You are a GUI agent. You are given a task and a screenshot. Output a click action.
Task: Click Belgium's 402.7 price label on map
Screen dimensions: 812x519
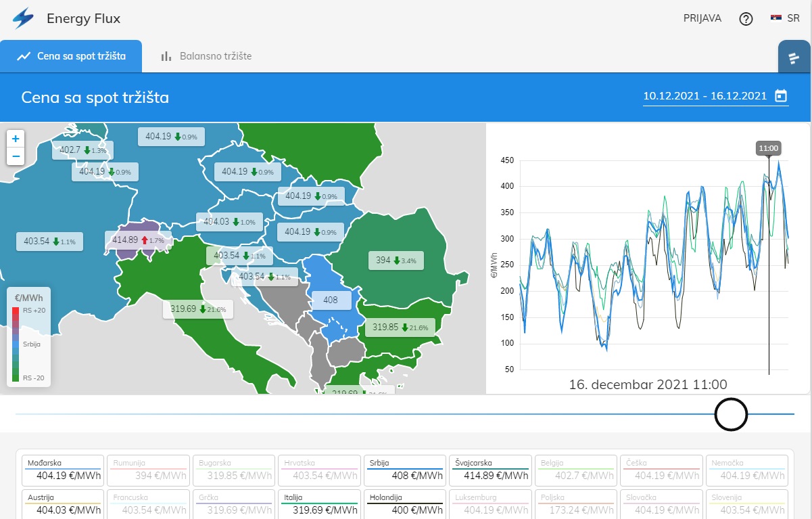click(x=83, y=150)
